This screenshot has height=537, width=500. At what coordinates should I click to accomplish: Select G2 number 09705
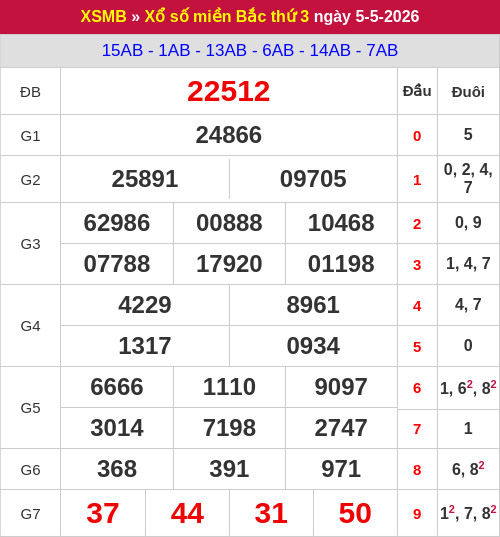pos(313,179)
